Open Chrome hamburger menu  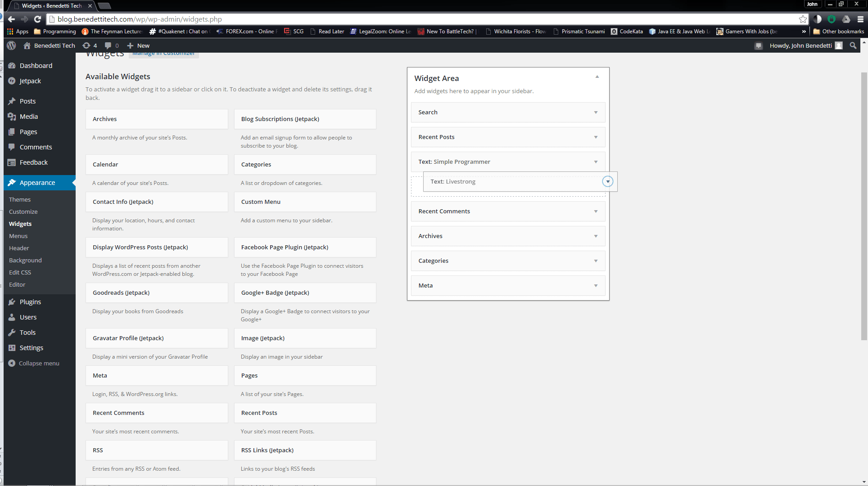point(860,19)
